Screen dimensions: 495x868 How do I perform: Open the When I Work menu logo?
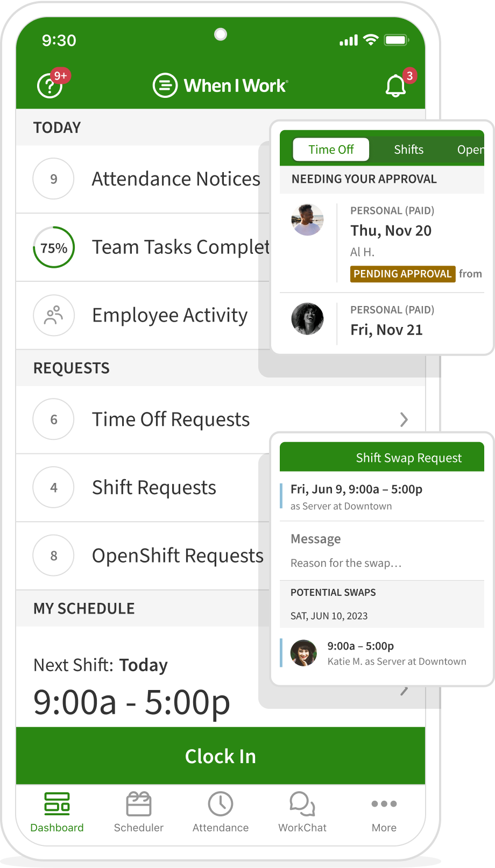click(x=165, y=86)
